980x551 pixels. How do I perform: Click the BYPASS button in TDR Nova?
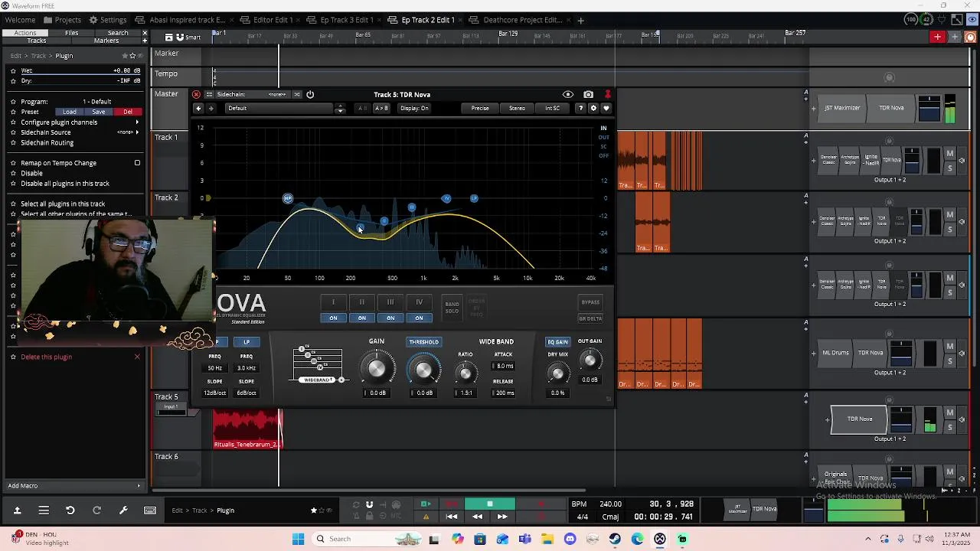coord(590,302)
